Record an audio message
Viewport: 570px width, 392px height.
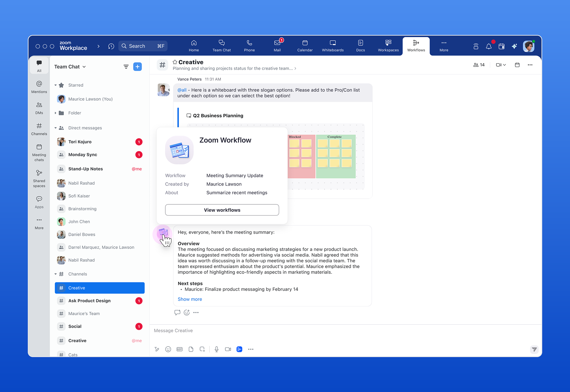coord(217,349)
